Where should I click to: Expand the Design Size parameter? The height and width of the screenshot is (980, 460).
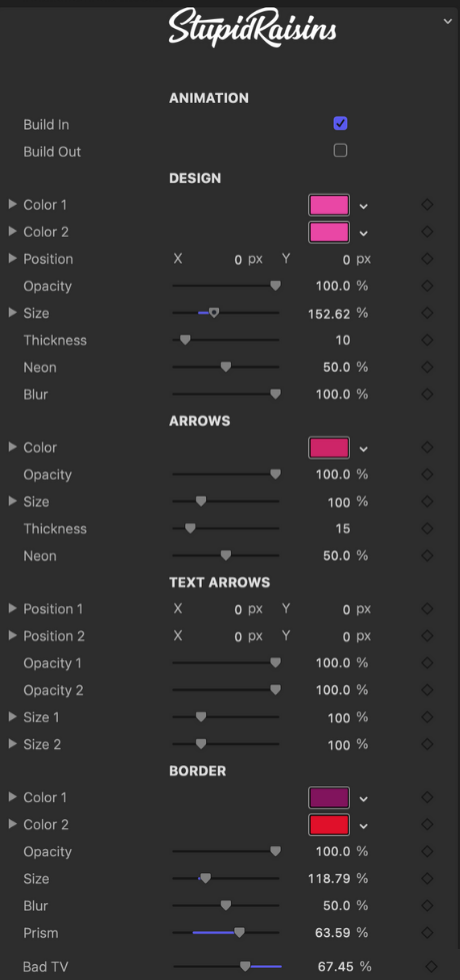(x=12, y=313)
